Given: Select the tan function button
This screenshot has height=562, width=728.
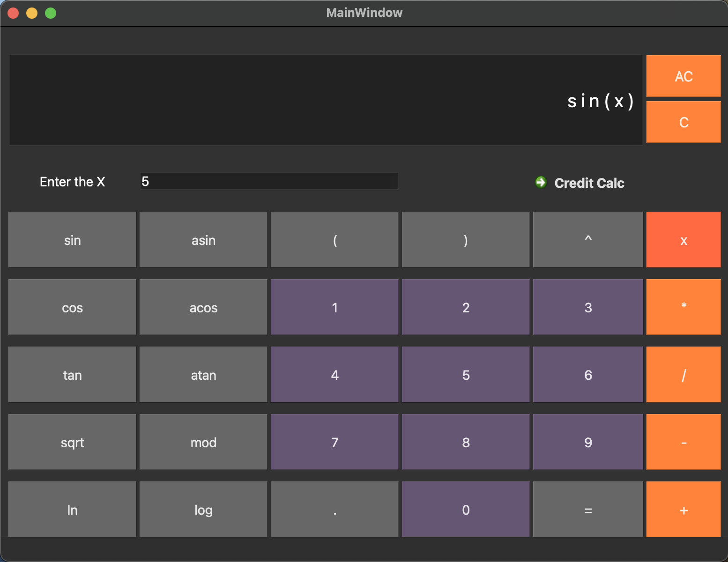Looking at the screenshot, I should (x=72, y=375).
